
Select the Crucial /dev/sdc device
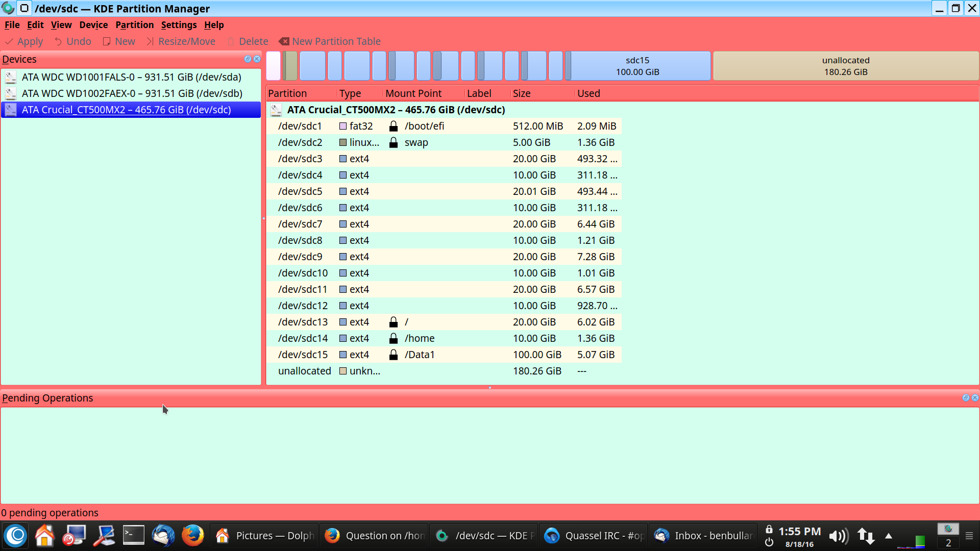click(131, 110)
